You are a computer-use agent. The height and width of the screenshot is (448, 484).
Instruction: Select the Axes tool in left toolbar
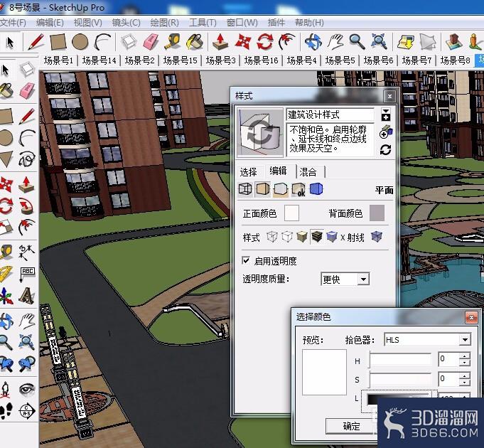point(6,296)
